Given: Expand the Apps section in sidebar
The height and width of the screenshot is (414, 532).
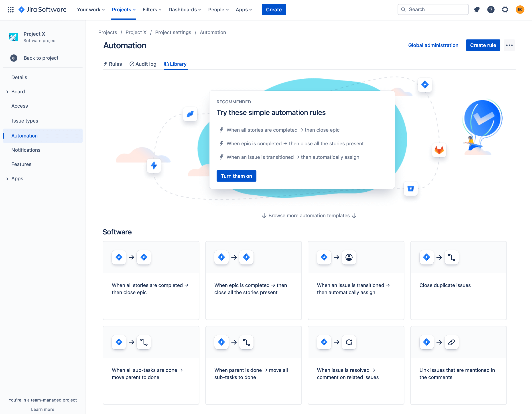Looking at the screenshot, I should point(7,178).
